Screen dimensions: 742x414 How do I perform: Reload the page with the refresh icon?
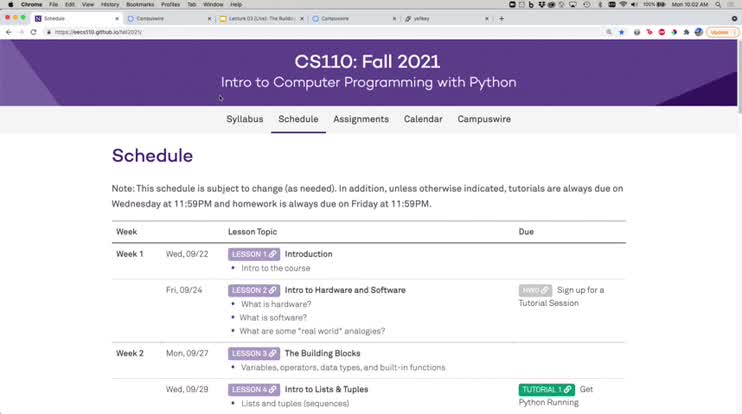[x=33, y=32]
